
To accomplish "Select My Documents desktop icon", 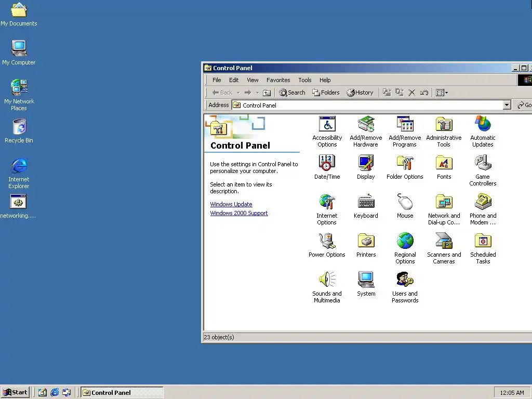I will point(19,14).
